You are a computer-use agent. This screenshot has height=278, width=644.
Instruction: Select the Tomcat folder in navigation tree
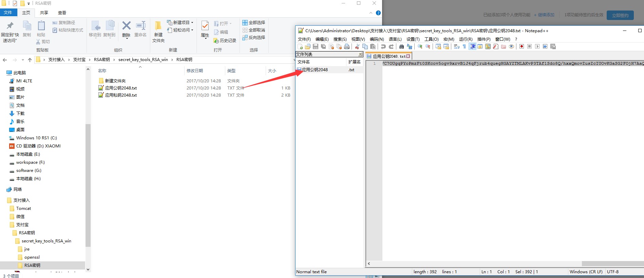pos(23,209)
